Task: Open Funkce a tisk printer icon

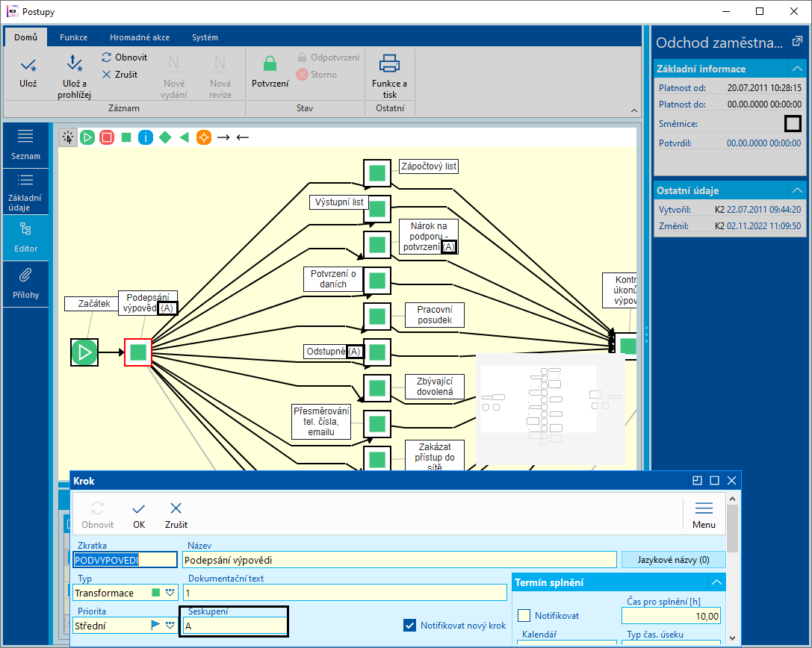Action: [389, 63]
